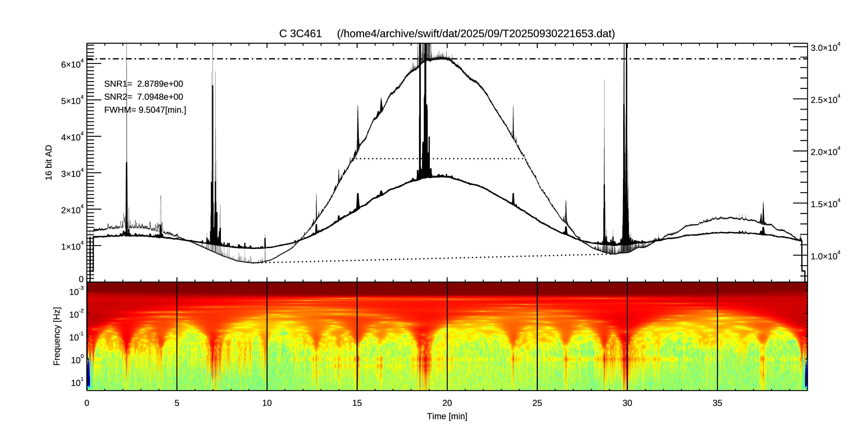
Task: Click the plot title C 3C461
Action: (x=300, y=34)
